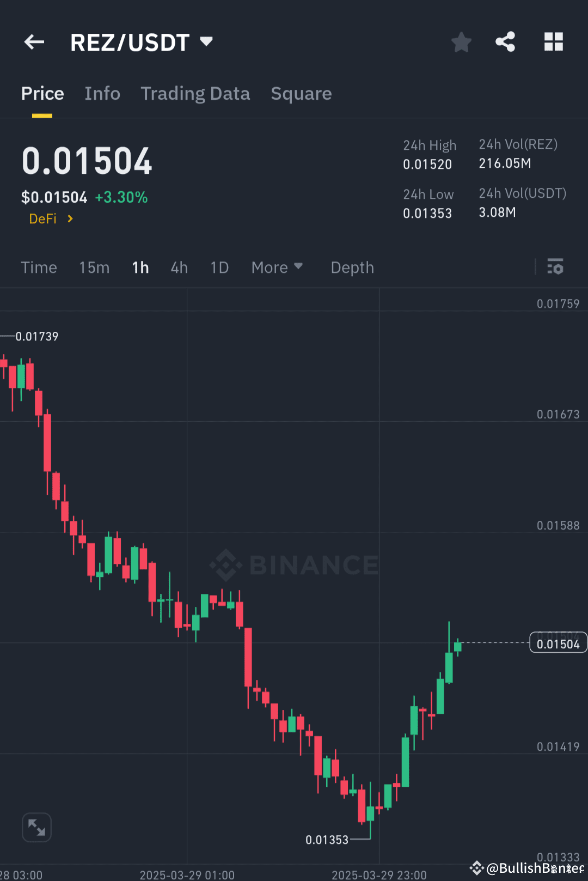Open chart indicator settings
Screen dimensions: 588x881
[555, 267]
